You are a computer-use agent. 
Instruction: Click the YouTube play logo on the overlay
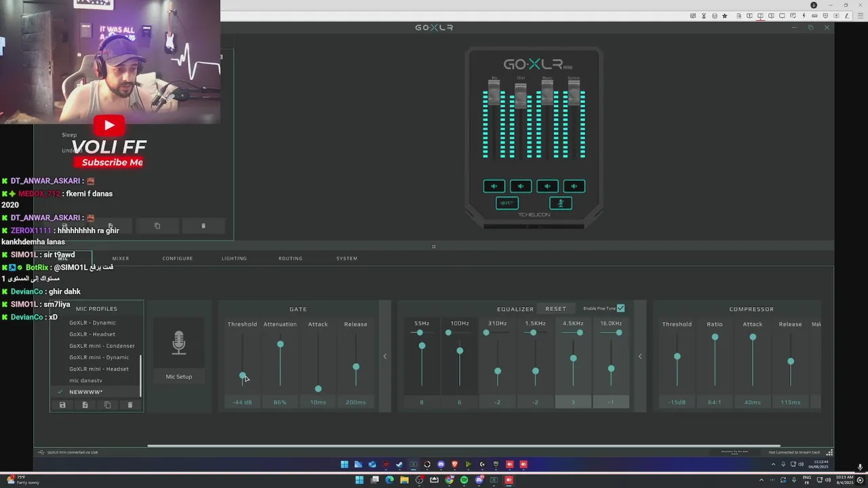click(x=109, y=125)
